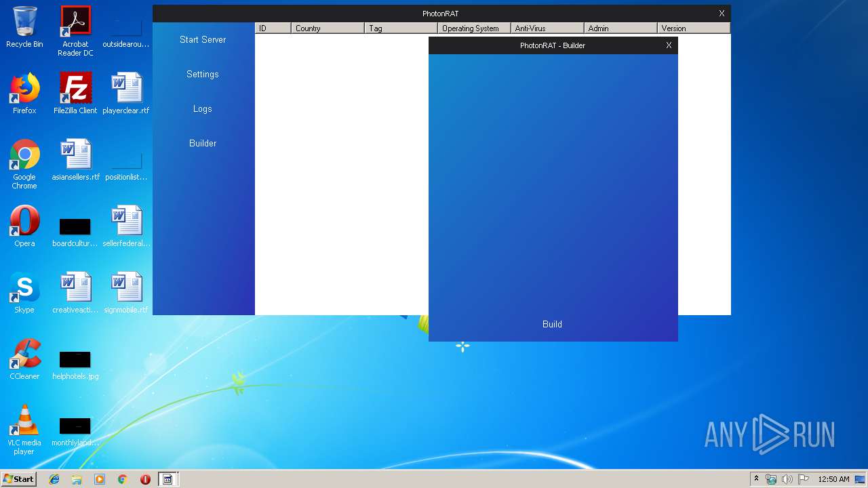The width and height of the screenshot is (868, 488).
Task: Sort by Admin column header
Action: click(x=620, y=28)
